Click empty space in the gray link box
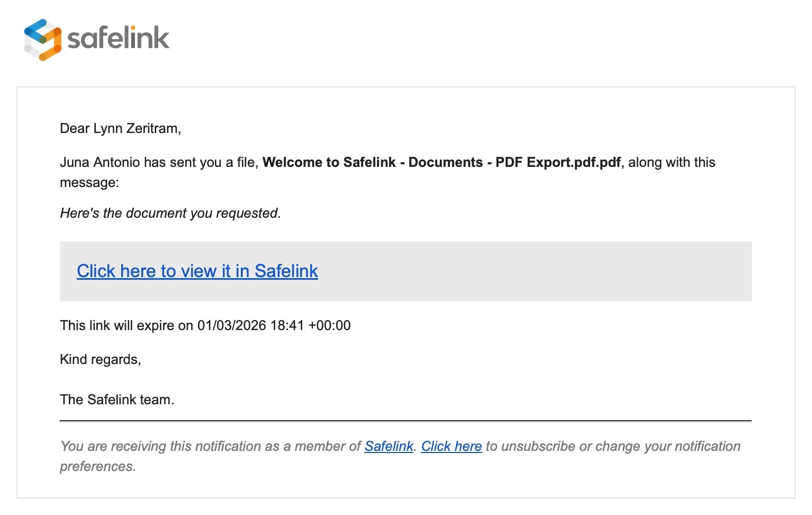Screen dimensions: 812x515 529,271
